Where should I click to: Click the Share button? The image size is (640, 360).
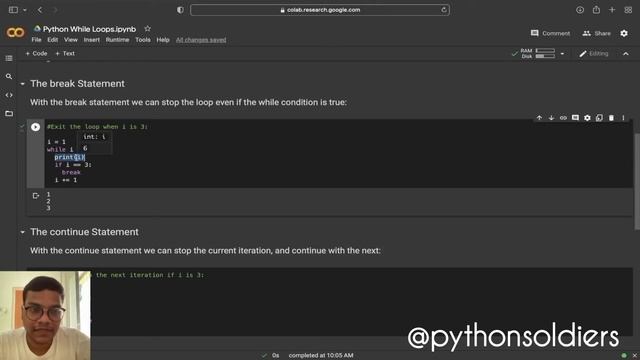click(x=597, y=33)
